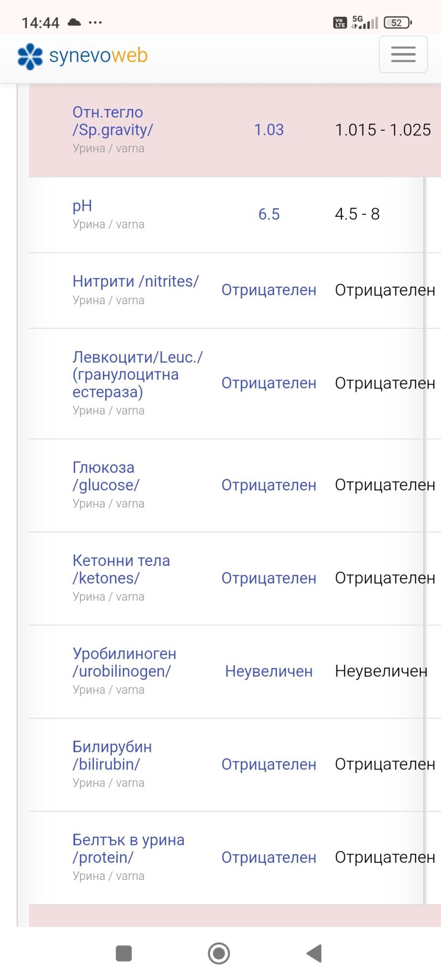Open the Нитрити /nitrites/ test entry
The height and width of the screenshot is (980, 441).
pyautogui.click(x=136, y=281)
